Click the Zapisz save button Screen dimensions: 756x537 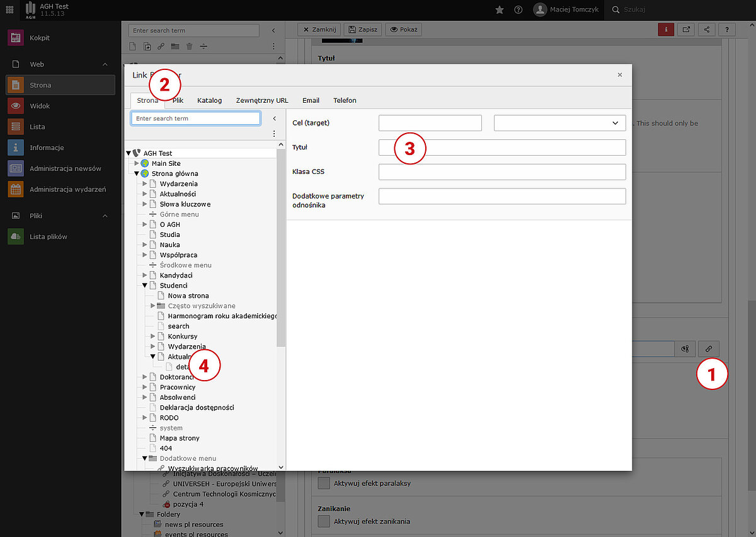(x=362, y=30)
